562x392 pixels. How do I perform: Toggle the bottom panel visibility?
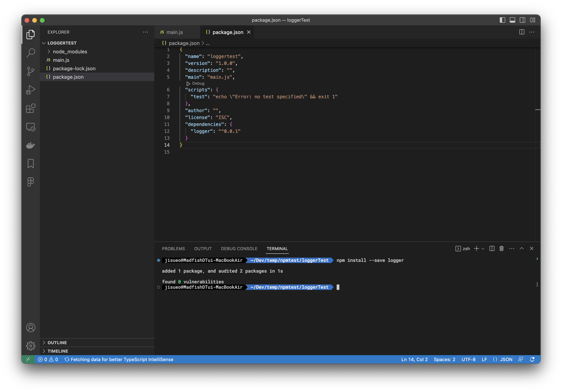[512, 20]
